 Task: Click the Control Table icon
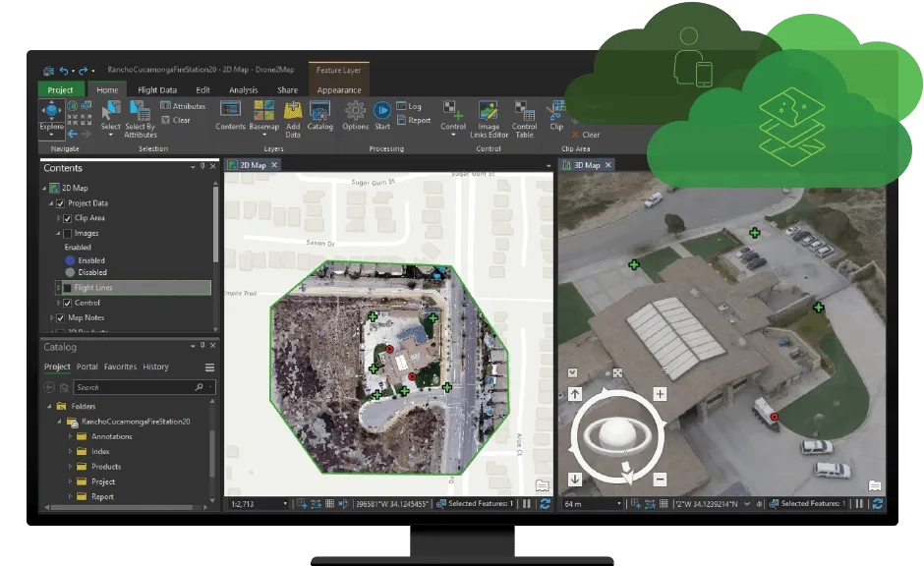(524, 110)
